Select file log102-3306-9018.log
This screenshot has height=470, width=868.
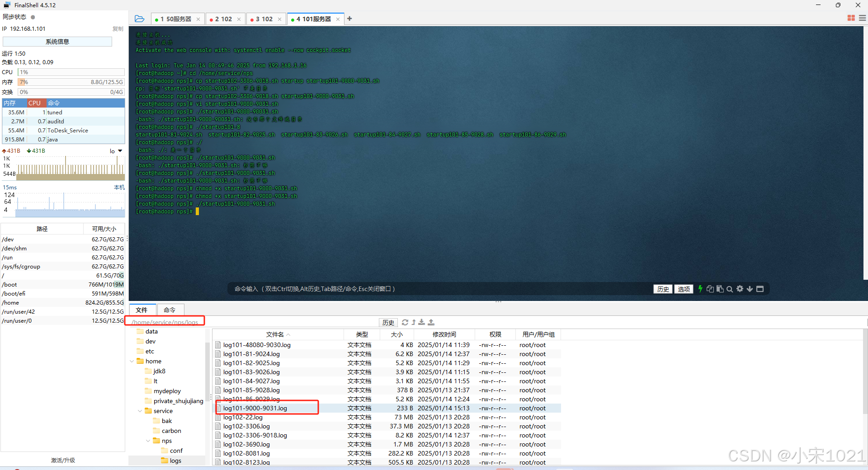[x=387, y=435]
